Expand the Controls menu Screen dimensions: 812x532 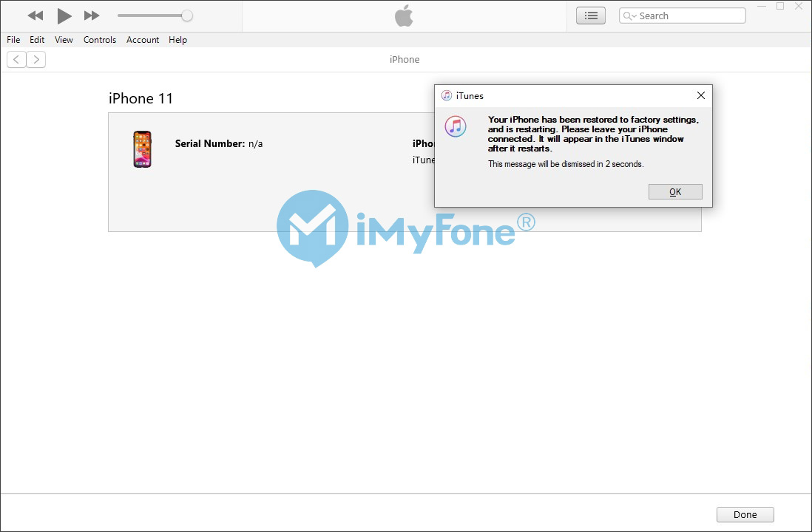point(100,40)
